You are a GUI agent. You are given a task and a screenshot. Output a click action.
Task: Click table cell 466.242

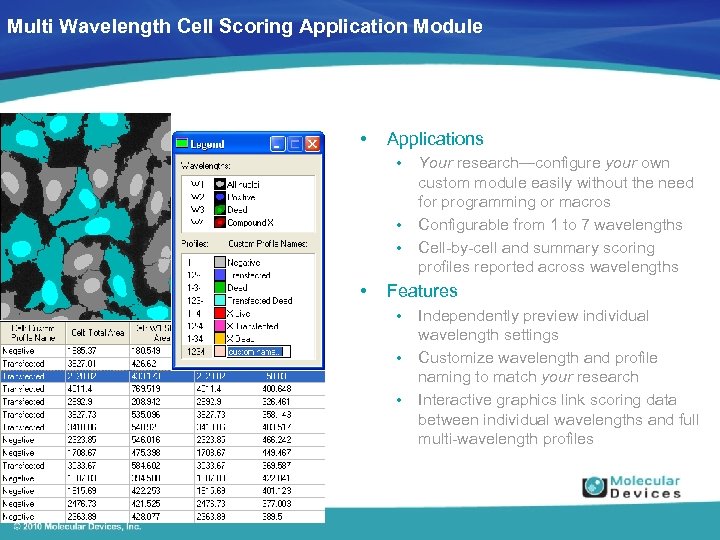(x=277, y=440)
